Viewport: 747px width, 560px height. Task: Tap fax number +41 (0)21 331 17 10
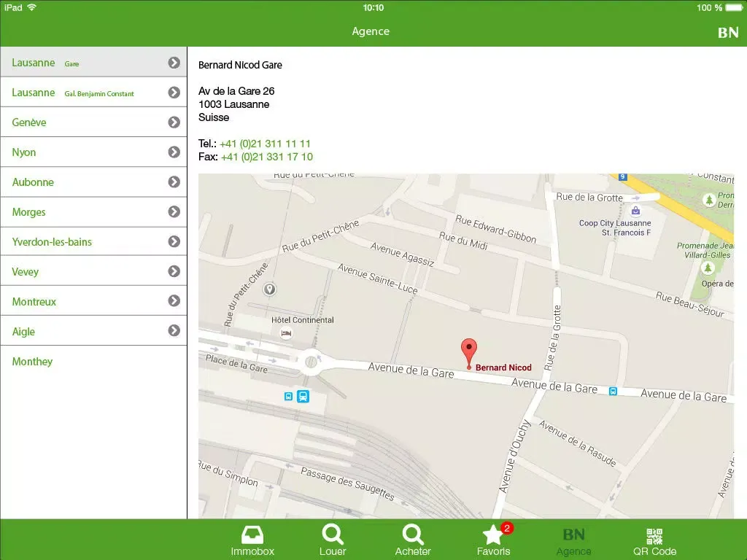[x=267, y=157]
